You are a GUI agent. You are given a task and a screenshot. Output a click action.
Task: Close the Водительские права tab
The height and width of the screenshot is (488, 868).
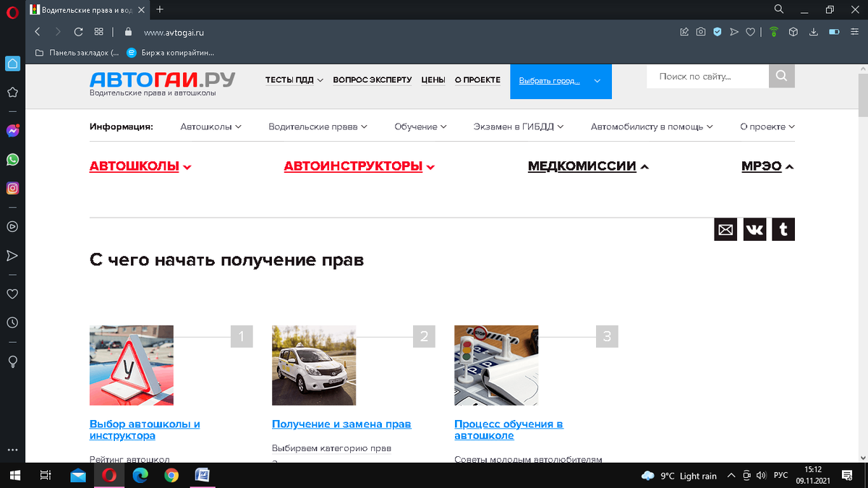click(x=142, y=10)
